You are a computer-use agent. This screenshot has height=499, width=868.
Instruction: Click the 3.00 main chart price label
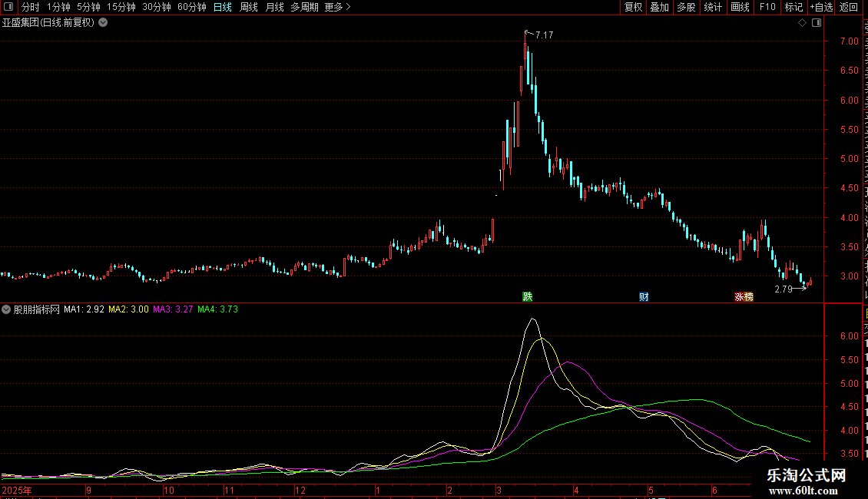(x=849, y=276)
